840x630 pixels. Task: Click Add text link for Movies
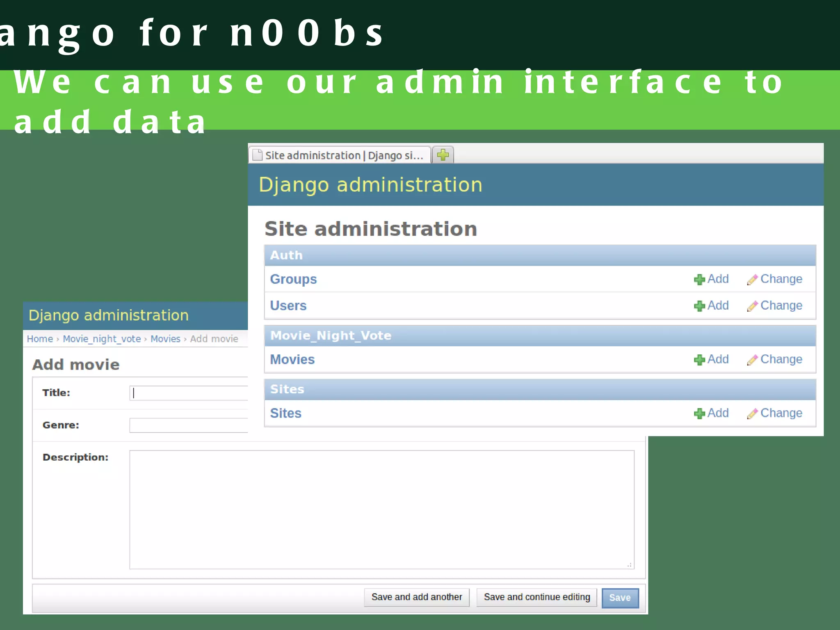coord(718,359)
